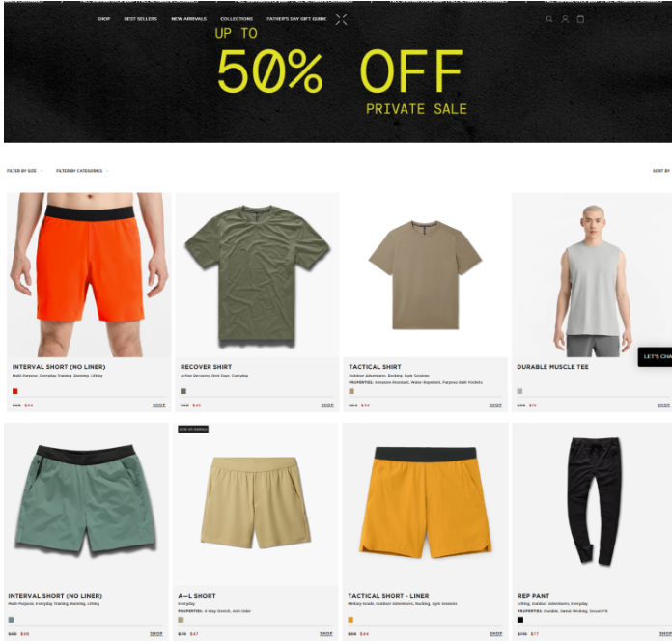The width and height of the screenshot is (672, 643).
Task: Go to Best Sellers menu
Action: click(141, 19)
